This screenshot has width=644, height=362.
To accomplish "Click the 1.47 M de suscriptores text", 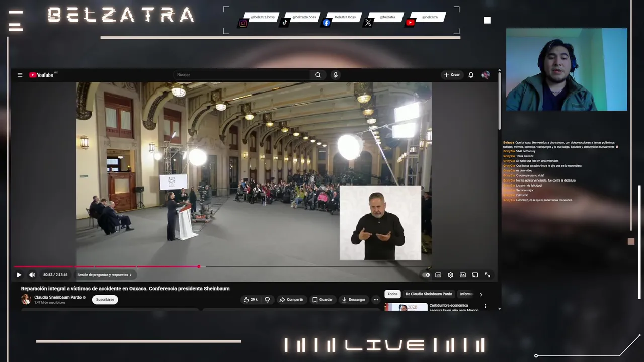I will 50,303.
